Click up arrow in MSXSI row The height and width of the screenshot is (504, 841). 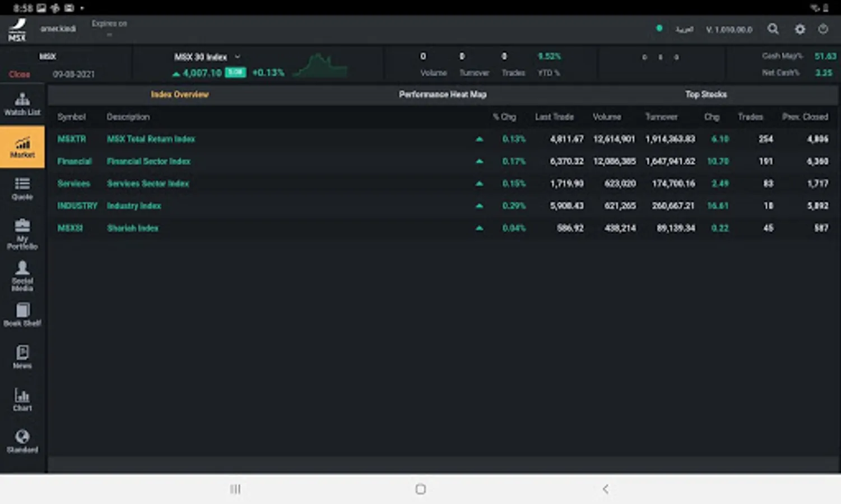[x=479, y=228]
